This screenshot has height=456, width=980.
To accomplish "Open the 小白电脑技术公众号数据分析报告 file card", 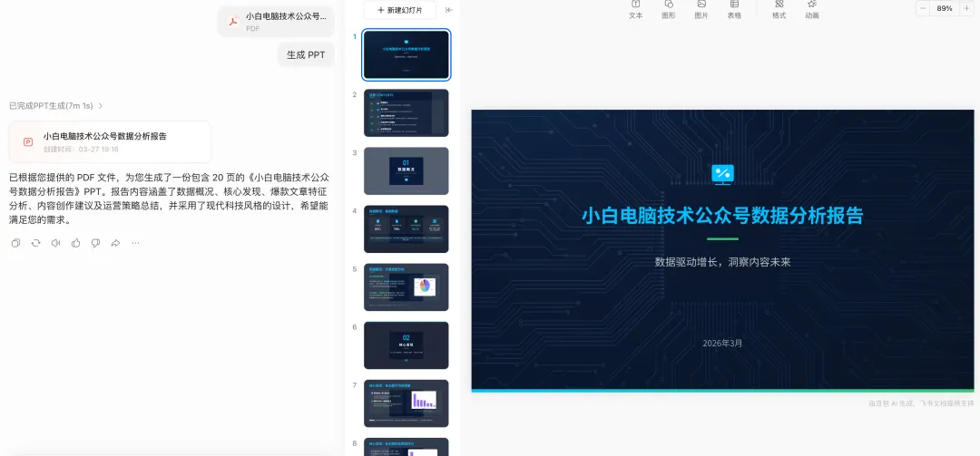I will coord(110,141).
